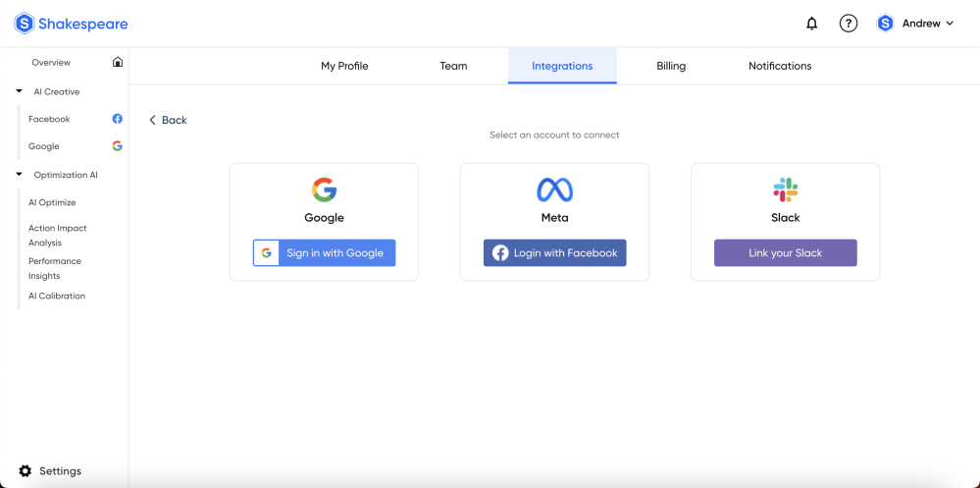Collapse the Optimization AI section arrow
980x488 pixels.
[19, 175]
